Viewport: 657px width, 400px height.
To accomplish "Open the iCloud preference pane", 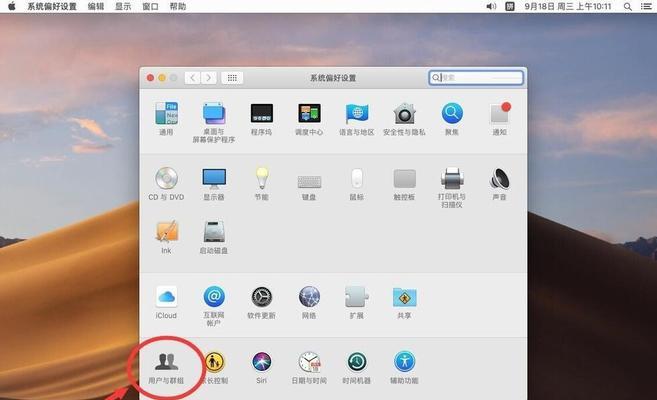I will click(166, 302).
